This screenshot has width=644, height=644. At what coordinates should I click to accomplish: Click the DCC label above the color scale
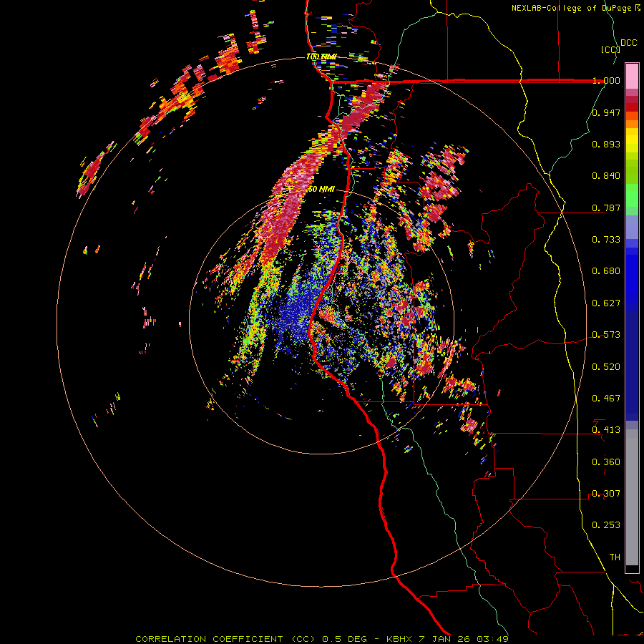pyautogui.click(x=628, y=43)
